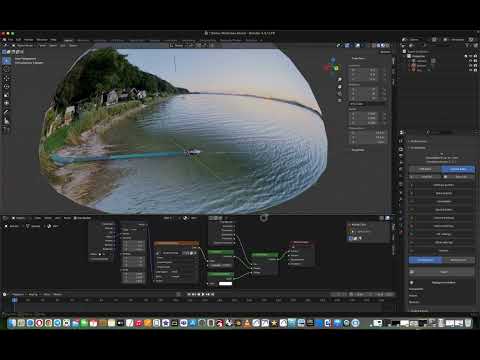Select the Move tool in the viewport toolbar
The width and height of the screenshot is (480, 360).
click(6, 79)
